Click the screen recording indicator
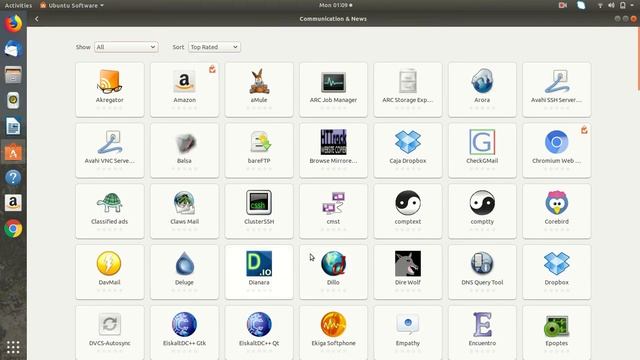The width and height of the screenshot is (640, 360). 563,5
